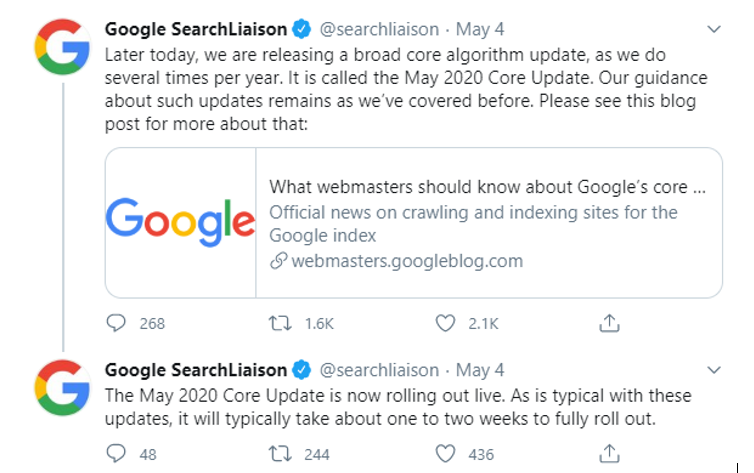Retweet the first tweet with 1.6K retweets

[x=282, y=323]
